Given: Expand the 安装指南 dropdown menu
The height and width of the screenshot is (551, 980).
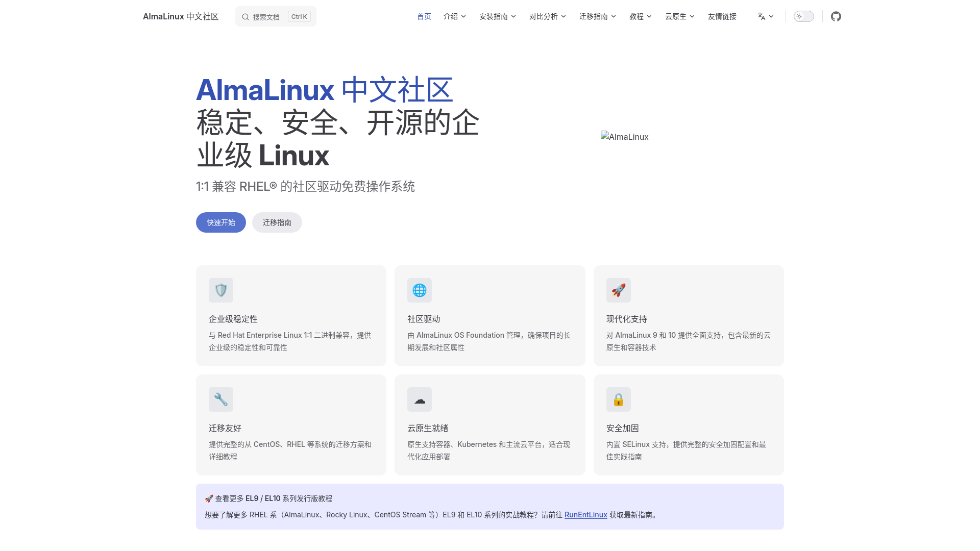Looking at the screenshot, I should pos(498,16).
